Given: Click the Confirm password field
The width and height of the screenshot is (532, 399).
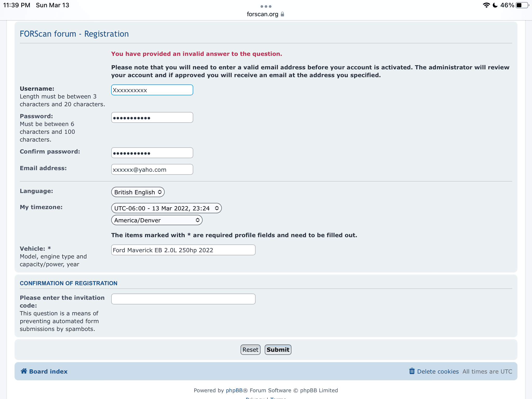Looking at the screenshot, I should [x=152, y=153].
